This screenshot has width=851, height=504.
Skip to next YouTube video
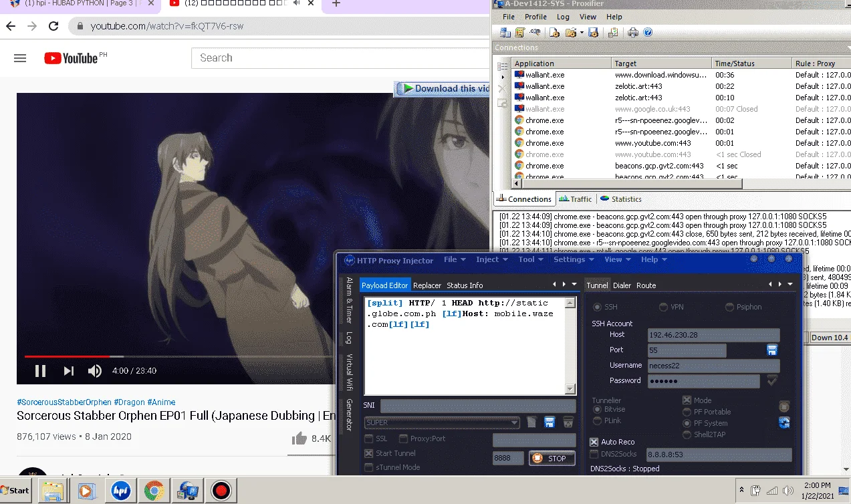(x=68, y=371)
